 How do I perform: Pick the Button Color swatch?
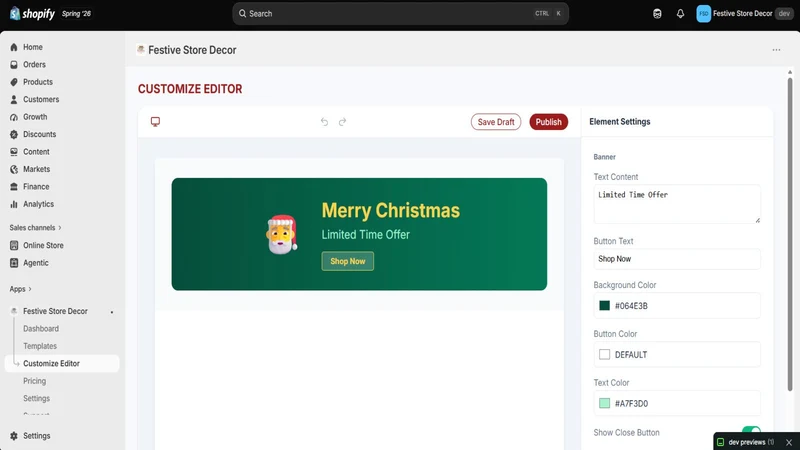coord(605,355)
